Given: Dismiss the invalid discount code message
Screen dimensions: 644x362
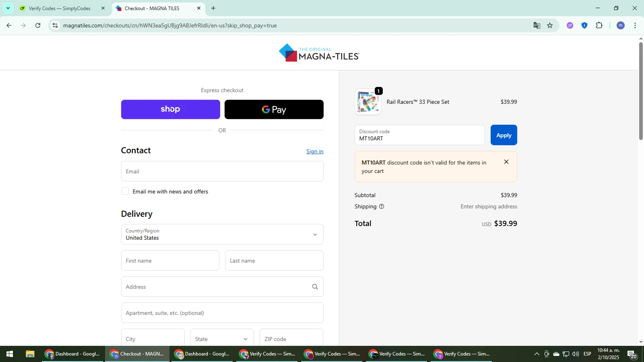Looking at the screenshot, I should point(506,162).
